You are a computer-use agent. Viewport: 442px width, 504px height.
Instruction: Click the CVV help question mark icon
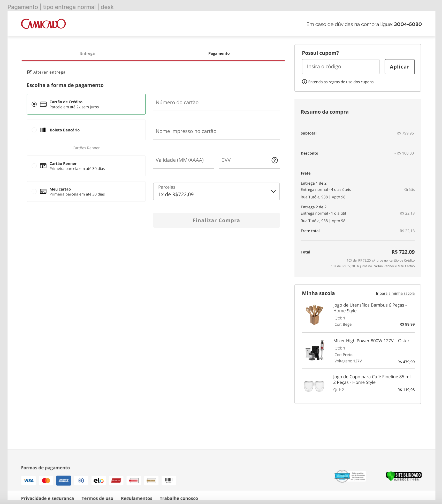[x=275, y=160]
